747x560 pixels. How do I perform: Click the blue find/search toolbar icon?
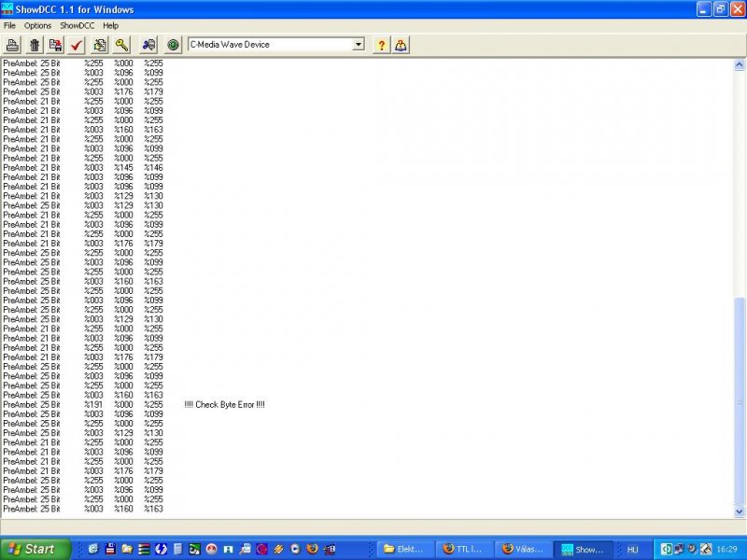148,45
